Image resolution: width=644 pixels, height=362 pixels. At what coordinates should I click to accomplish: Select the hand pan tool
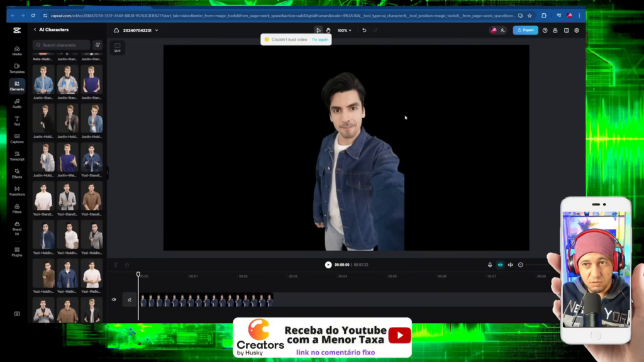328,30
